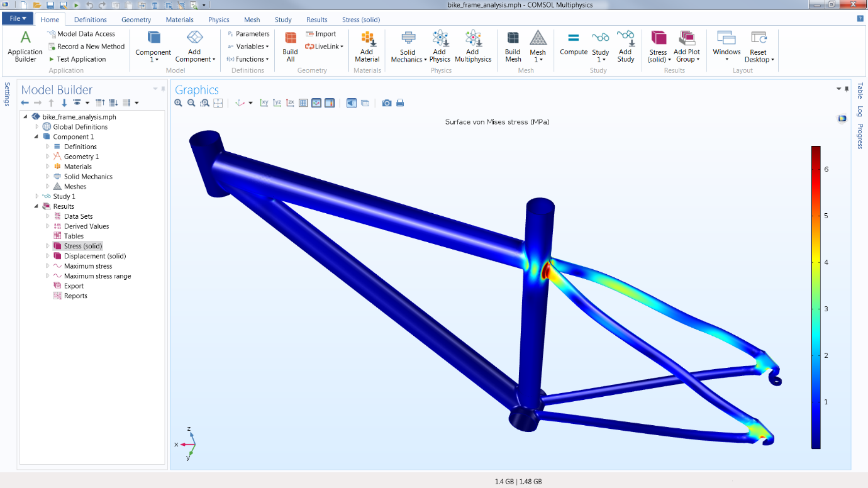Viewport: 868px width, 488px height.
Task: Open the Functions dropdown in Definitions group
Action: [248, 59]
